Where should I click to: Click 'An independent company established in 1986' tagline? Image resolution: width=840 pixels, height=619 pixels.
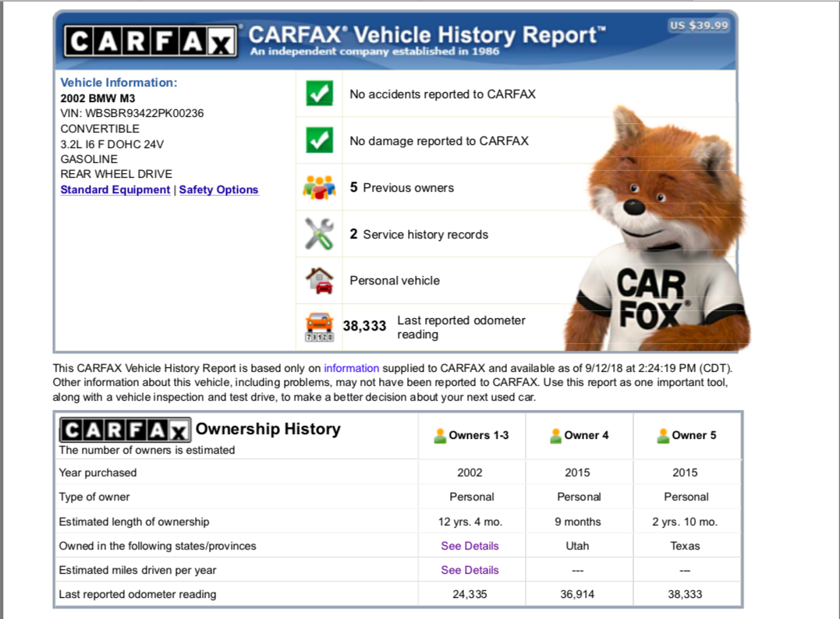click(x=375, y=51)
